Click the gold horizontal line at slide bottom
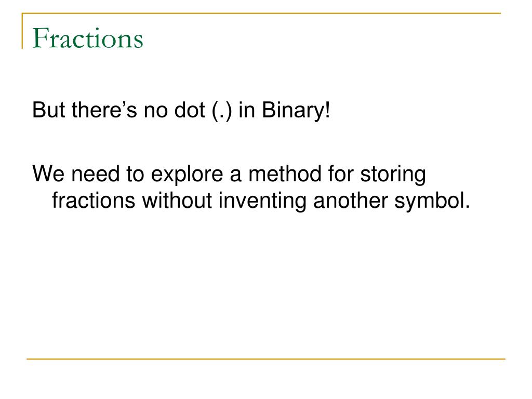Screen dimensions: 532x399 (x=265, y=358)
